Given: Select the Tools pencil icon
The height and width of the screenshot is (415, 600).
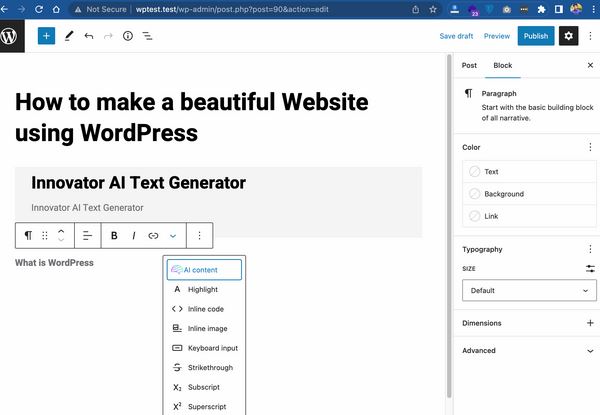Looking at the screenshot, I should click(x=69, y=36).
